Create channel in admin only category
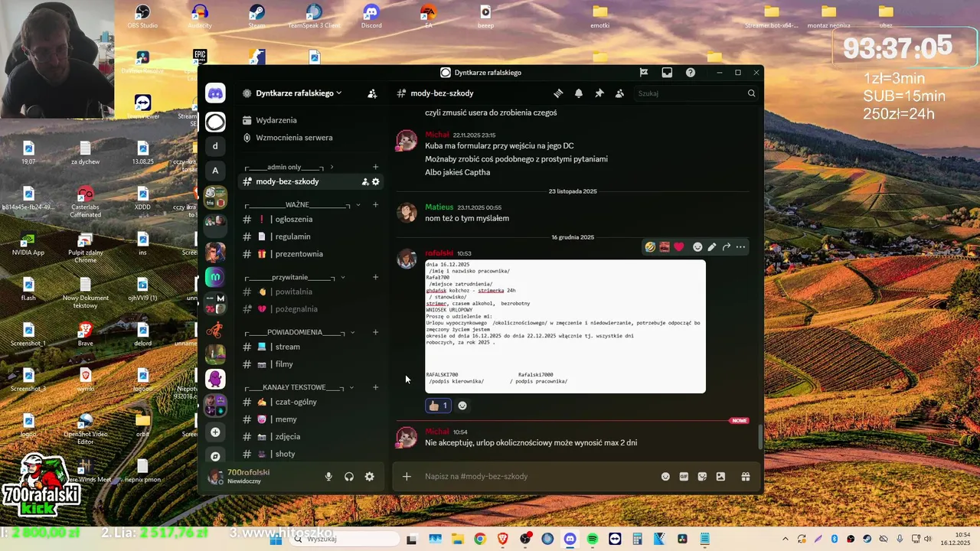 coord(375,168)
